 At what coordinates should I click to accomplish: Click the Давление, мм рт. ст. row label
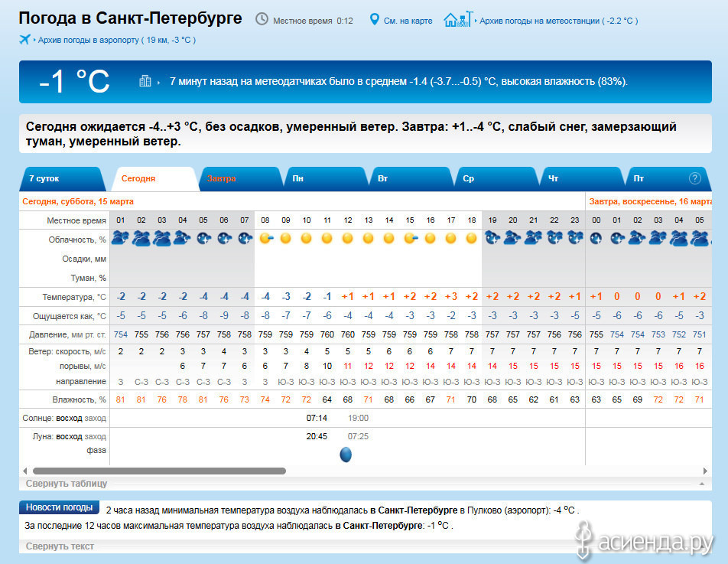67,334
